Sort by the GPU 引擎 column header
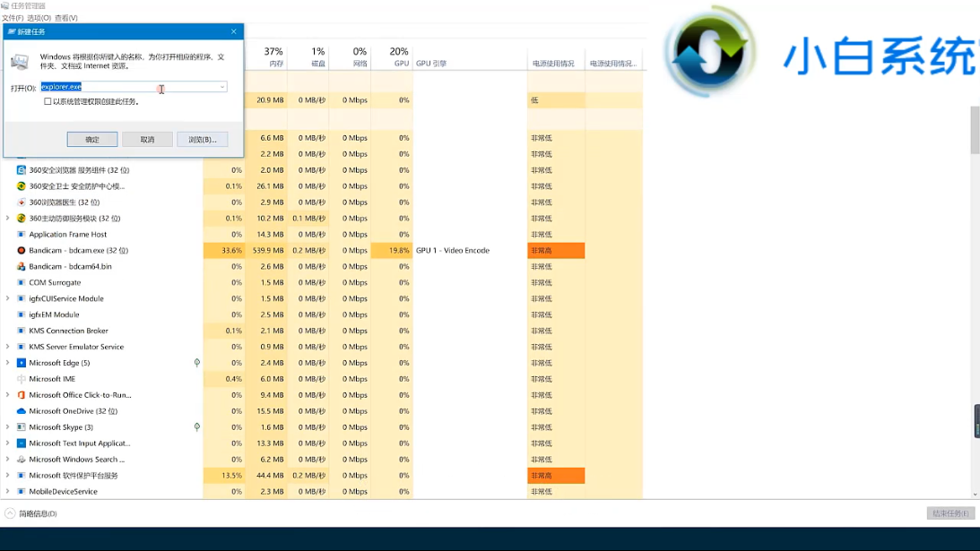The image size is (980, 551). point(469,56)
